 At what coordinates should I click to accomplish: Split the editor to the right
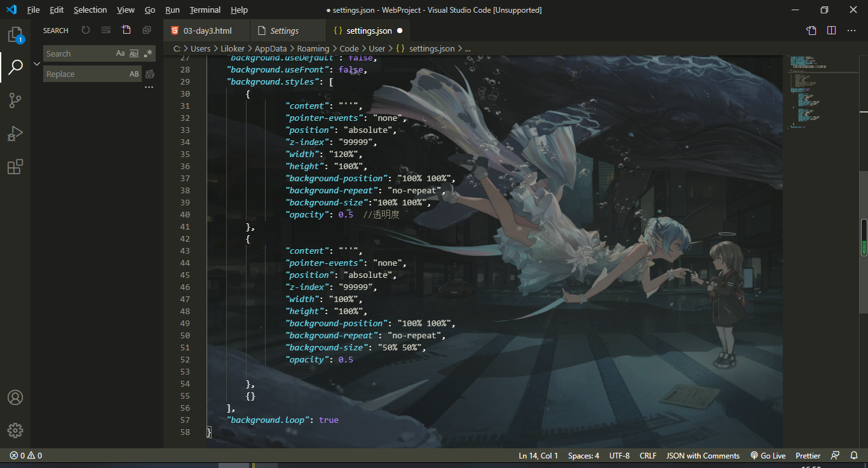point(832,31)
